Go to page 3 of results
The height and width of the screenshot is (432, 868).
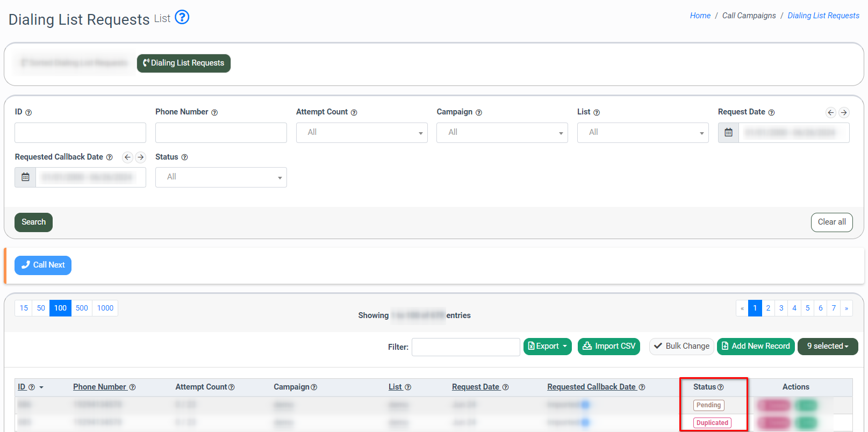[x=781, y=308]
